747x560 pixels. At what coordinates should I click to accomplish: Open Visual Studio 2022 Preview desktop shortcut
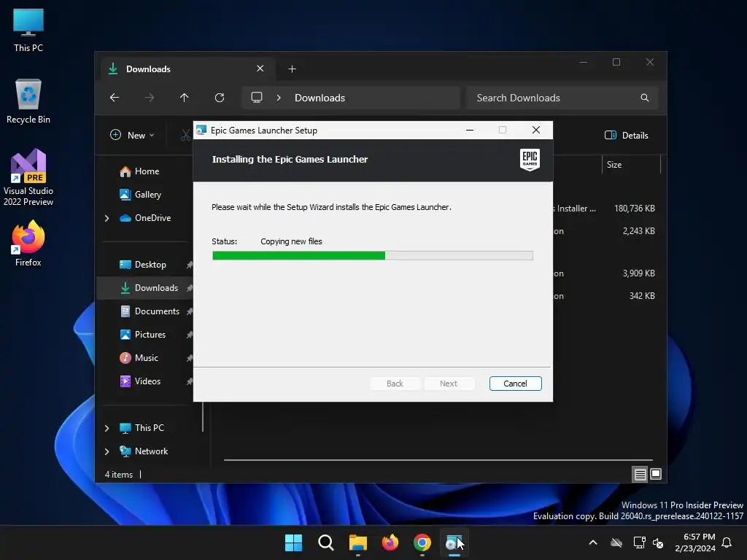(28, 178)
